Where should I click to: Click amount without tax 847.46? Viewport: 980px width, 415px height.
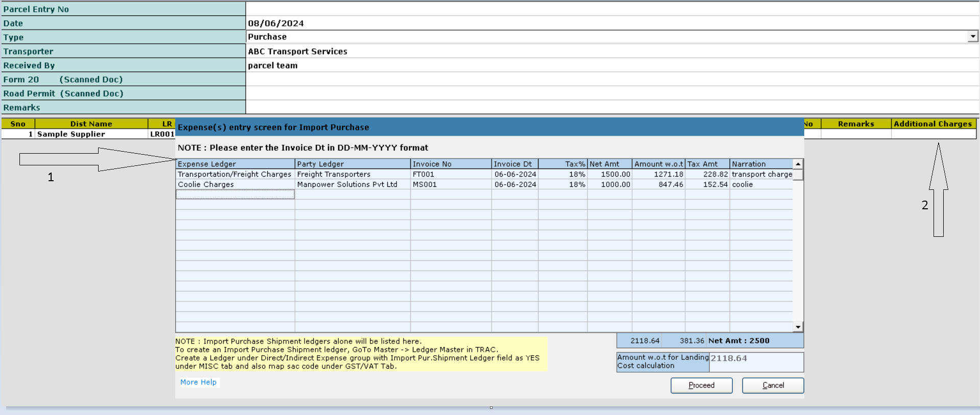tap(659, 184)
